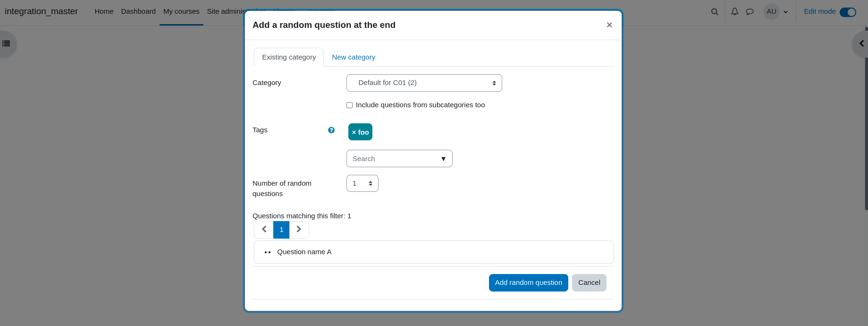The image size is (868, 326).
Task: Select the Existing category tab
Action: point(289,57)
